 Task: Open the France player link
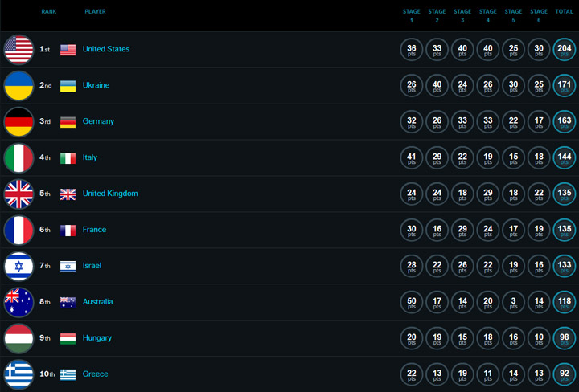click(94, 230)
